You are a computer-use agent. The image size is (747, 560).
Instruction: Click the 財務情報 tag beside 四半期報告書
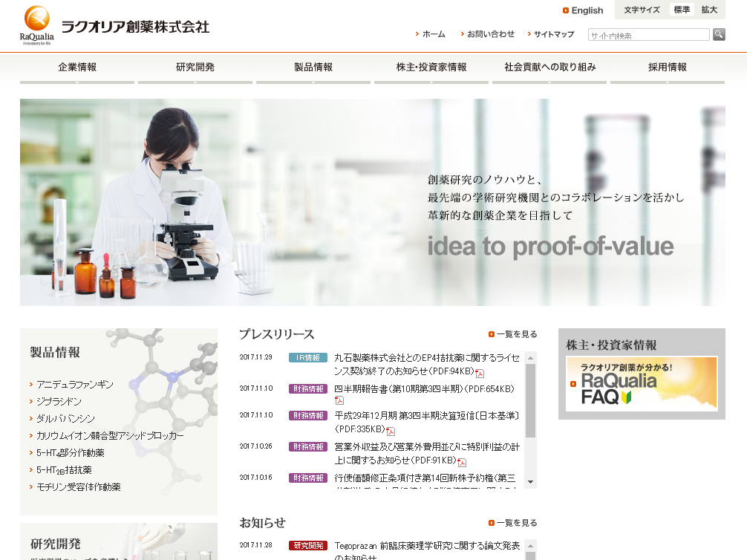307,389
